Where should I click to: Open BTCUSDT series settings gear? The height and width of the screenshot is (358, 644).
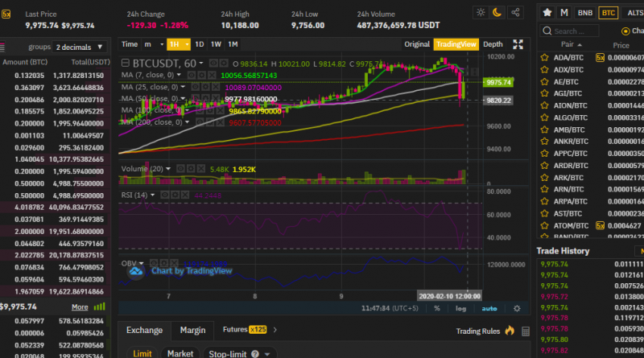coord(224,64)
